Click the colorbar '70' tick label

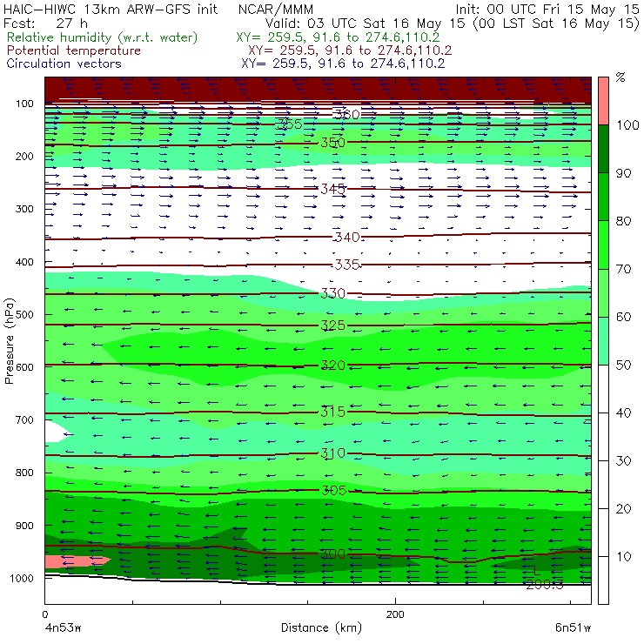[x=623, y=269]
